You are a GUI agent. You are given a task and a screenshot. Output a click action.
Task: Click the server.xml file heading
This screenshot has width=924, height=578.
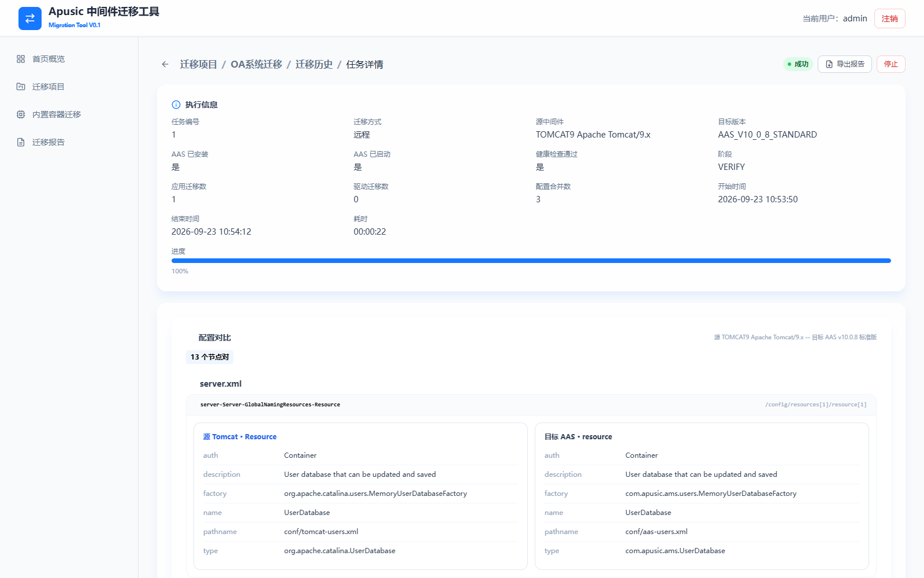point(221,384)
